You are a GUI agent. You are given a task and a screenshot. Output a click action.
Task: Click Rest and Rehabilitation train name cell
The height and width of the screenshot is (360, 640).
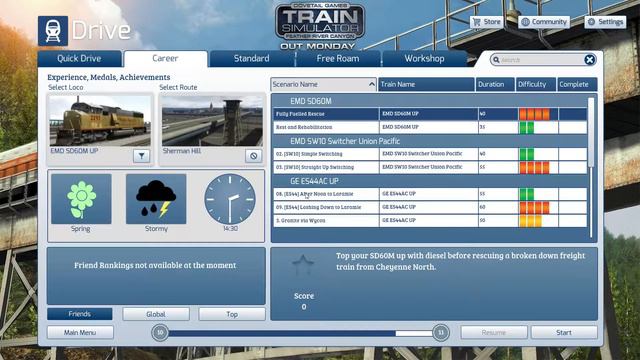(x=429, y=127)
